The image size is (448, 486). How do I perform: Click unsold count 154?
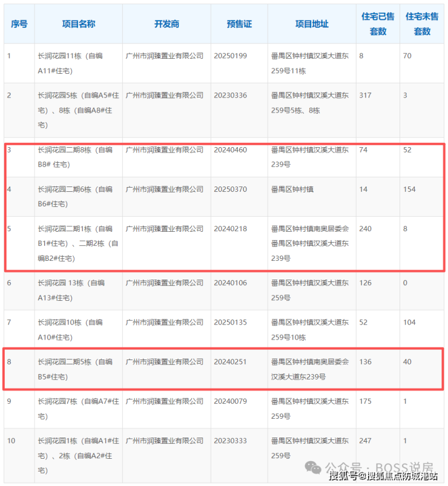409,189
